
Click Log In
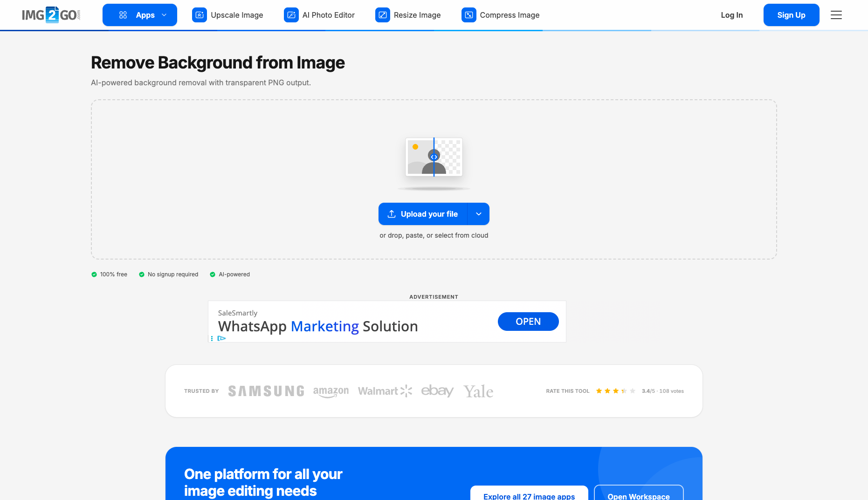pyautogui.click(x=732, y=15)
